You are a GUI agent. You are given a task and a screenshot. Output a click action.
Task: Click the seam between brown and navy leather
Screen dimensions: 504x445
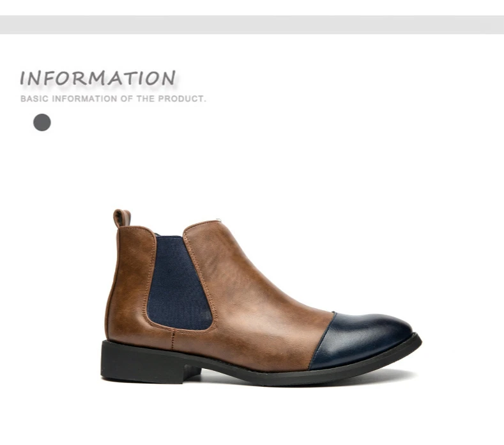323,341
